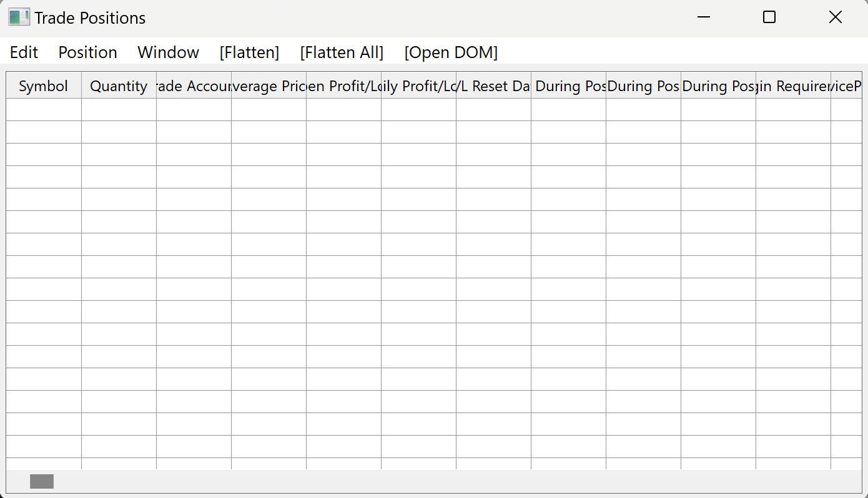Open the Position menu
868x498 pixels.
point(87,52)
